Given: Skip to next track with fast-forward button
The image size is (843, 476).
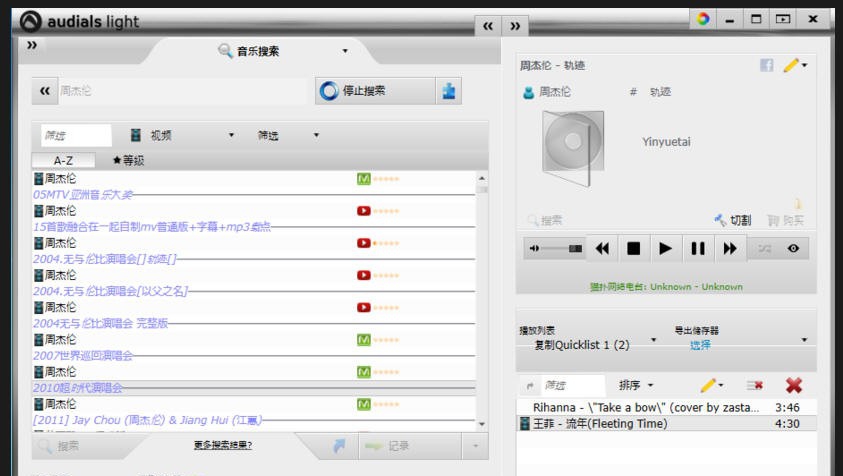Looking at the screenshot, I should (x=730, y=248).
